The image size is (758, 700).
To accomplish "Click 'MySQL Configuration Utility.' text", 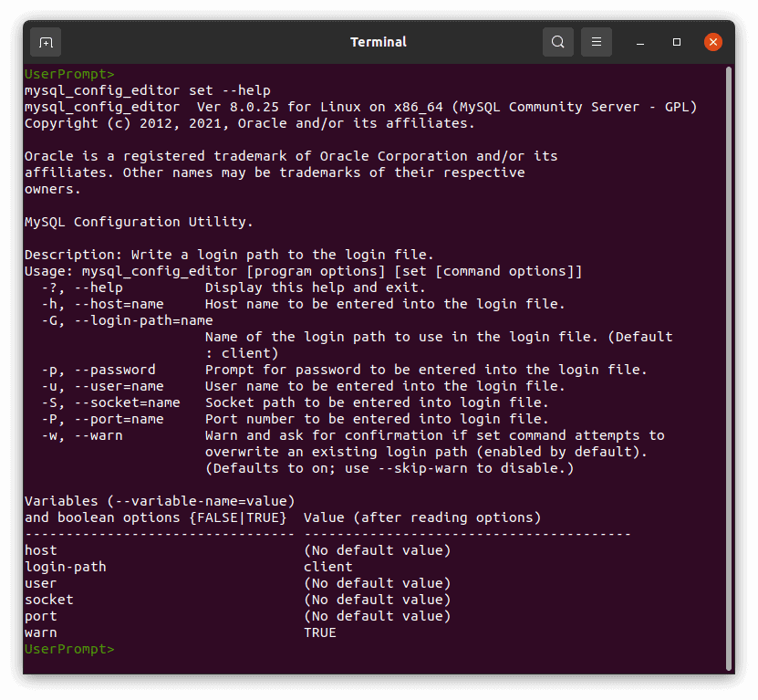I will 139,222.
